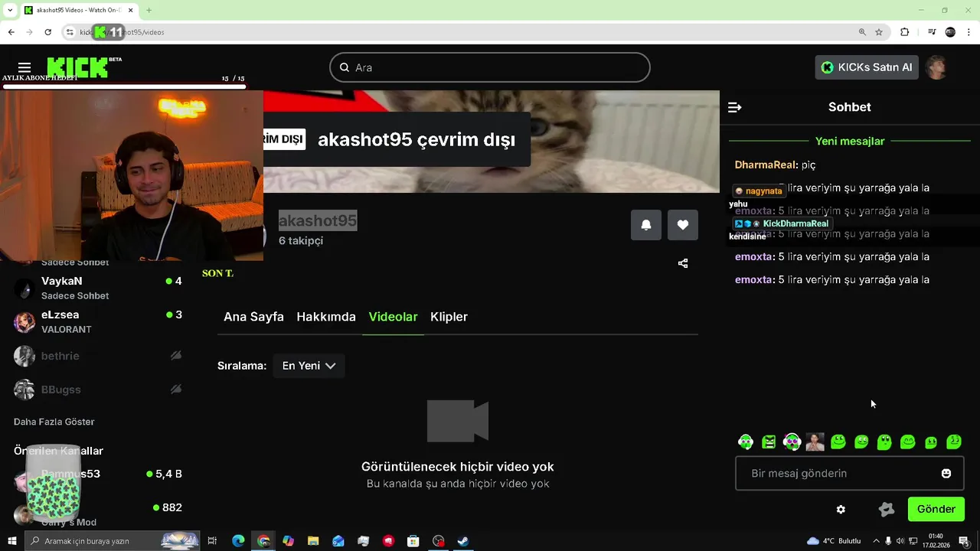Open Task View on the taskbar

pos(213,541)
